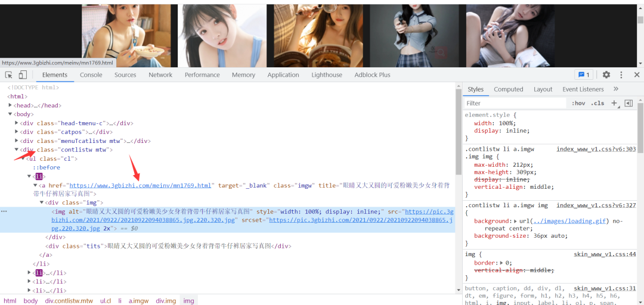Select the DOCTYPE html line
Viewport: 644px width, 305px height.
[33, 88]
